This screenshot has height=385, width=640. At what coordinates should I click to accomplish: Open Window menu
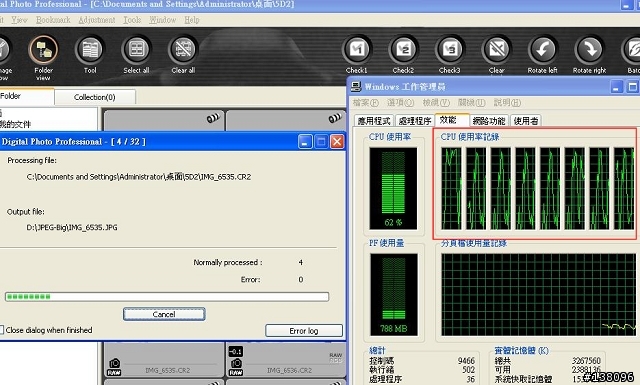pyautogui.click(x=162, y=20)
